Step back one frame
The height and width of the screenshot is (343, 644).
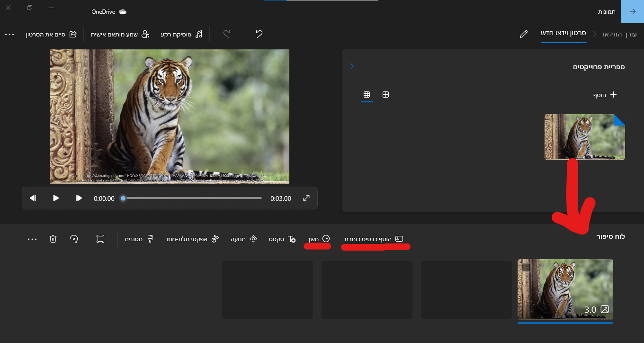click(33, 198)
